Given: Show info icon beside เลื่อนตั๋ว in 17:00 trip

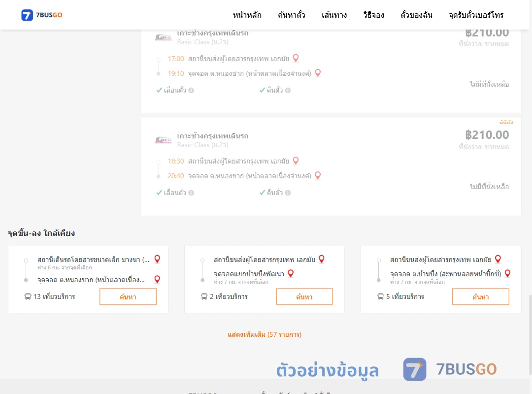Looking at the screenshot, I should tap(191, 90).
